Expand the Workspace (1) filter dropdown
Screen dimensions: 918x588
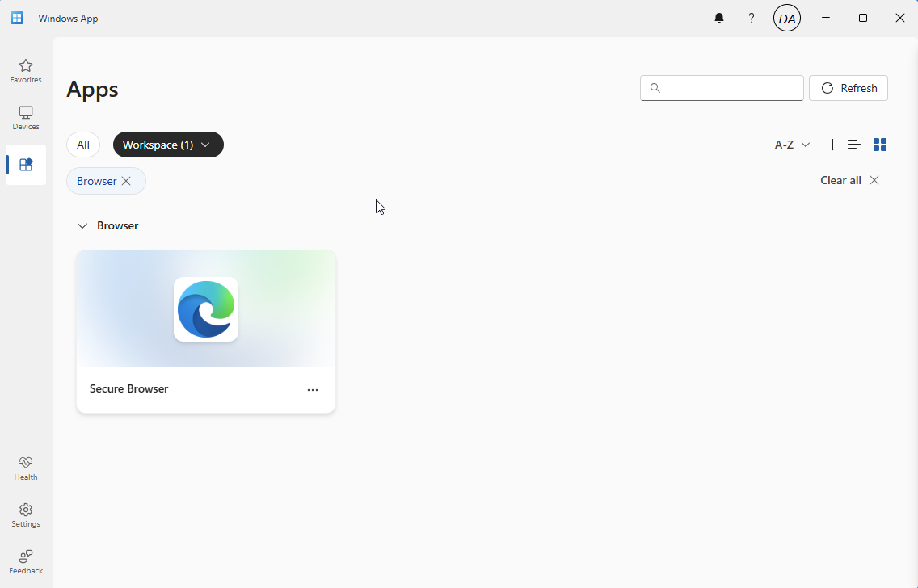point(168,145)
